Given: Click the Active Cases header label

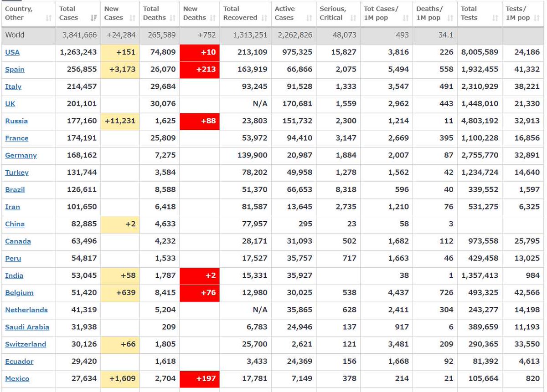Looking at the screenshot, I should coord(284,13).
